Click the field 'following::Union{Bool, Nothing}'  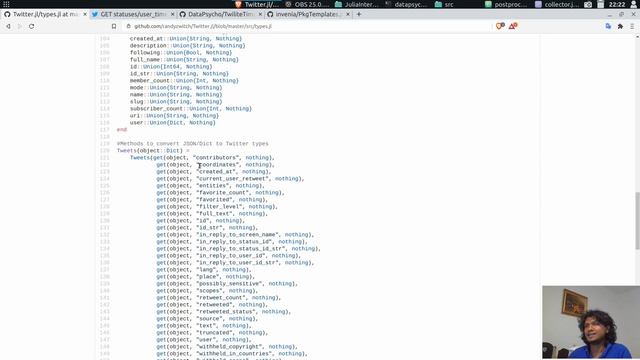[x=181, y=53]
